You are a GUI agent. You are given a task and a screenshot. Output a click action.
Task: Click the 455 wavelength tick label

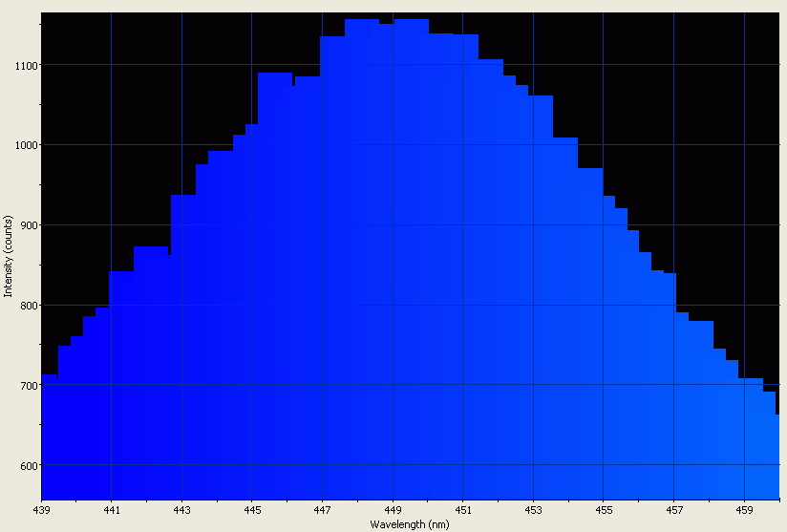pos(605,510)
